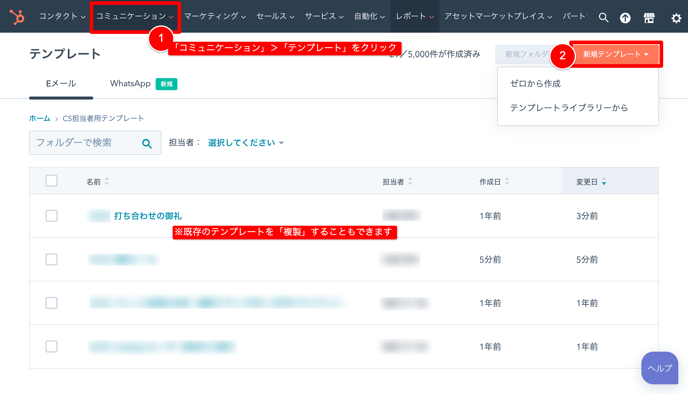This screenshot has height=394, width=688.
Task: Open the settings gear icon
Action: click(676, 18)
